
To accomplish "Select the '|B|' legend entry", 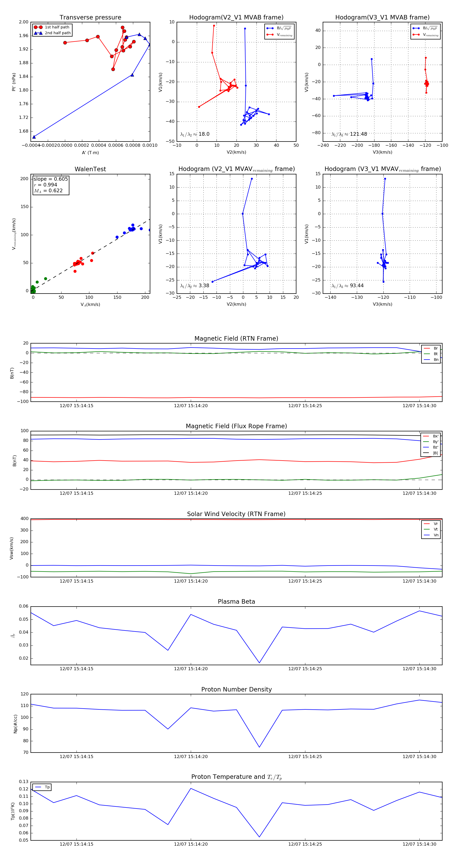I will pos(431,453).
